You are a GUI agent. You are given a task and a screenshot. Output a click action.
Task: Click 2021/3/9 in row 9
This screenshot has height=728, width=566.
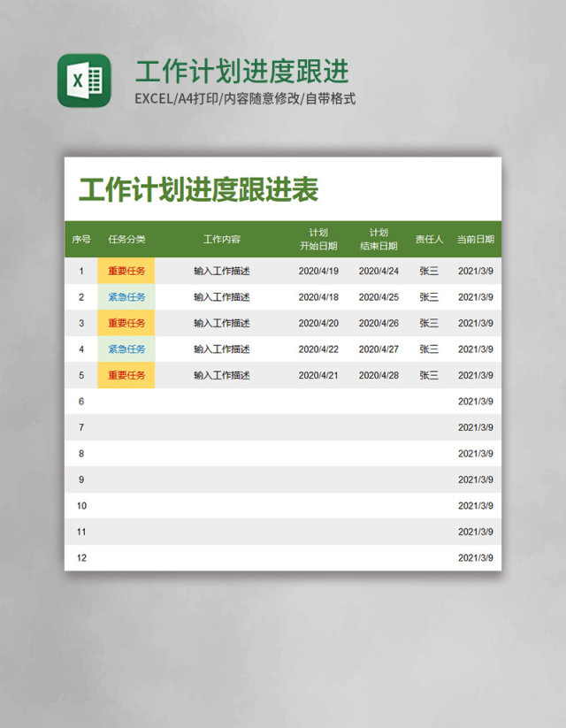pos(476,479)
